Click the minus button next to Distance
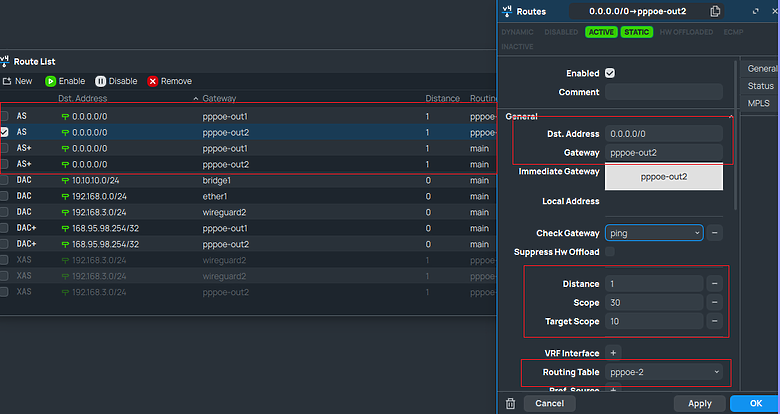 [714, 284]
